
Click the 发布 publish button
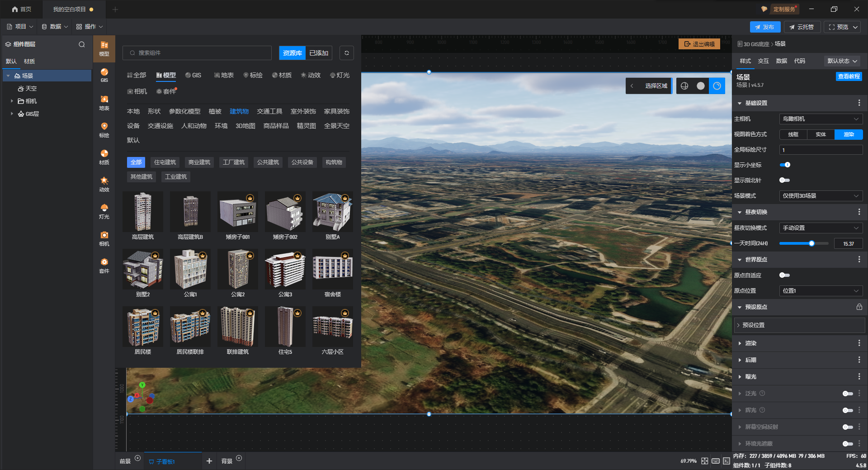tap(764, 27)
